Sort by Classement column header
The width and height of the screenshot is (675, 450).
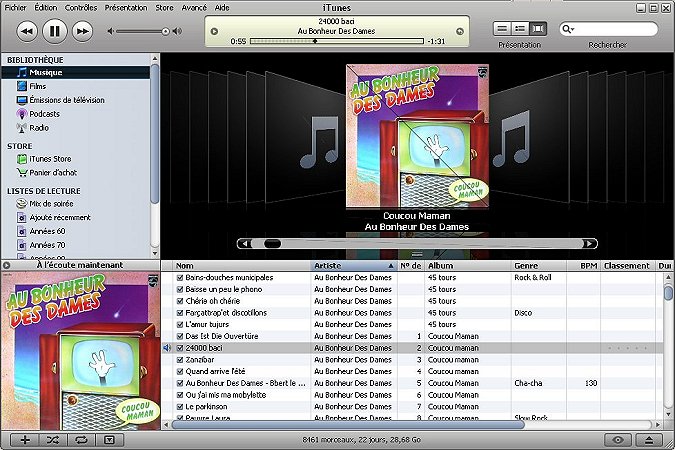point(627,266)
